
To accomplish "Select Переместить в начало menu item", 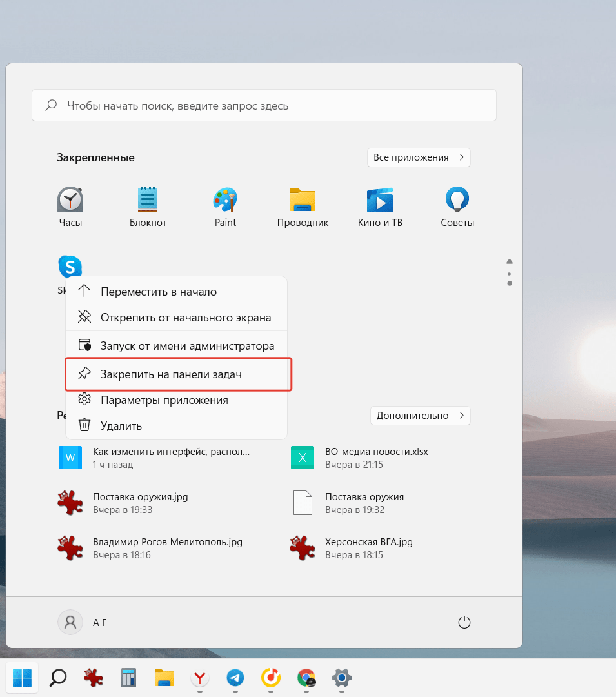I will click(x=176, y=292).
